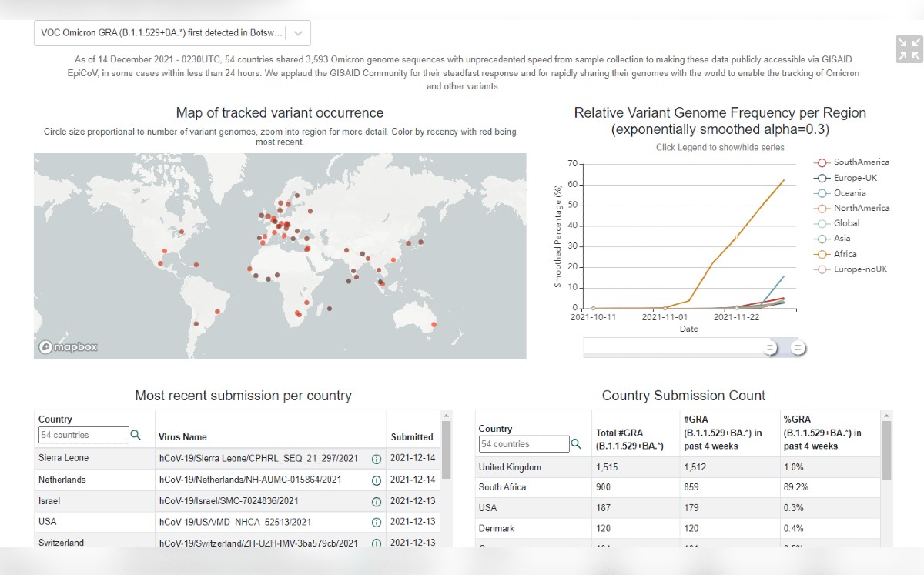
Task: Click the Mapbox logo on map
Action: tap(69, 347)
